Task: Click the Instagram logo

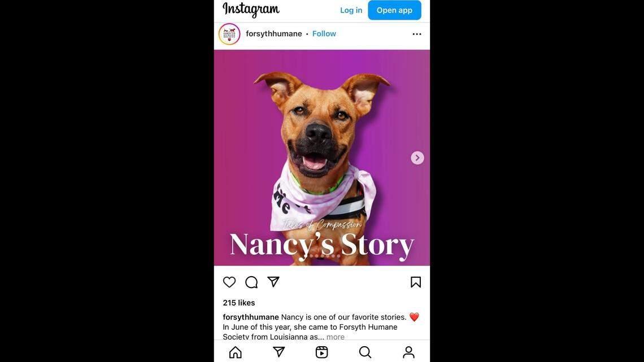Action: pyautogui.click(x=251, y=10)
